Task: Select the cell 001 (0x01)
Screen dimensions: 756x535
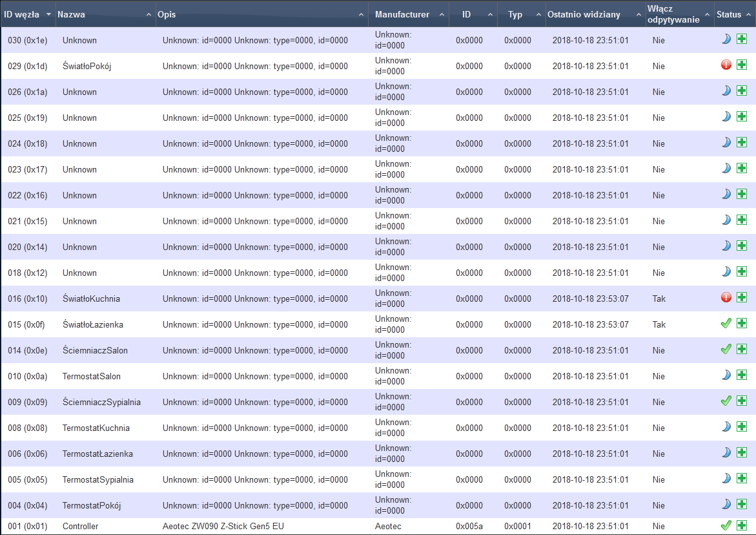Action: point(28,527)
